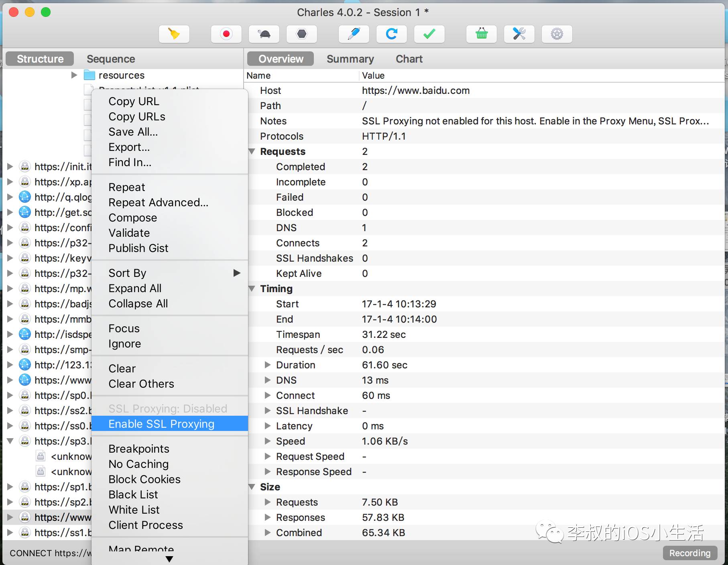The width and height of the screenshot is (728, 565).
Task: Expand the Response Speed row
Action: click(x=268, y=472)
